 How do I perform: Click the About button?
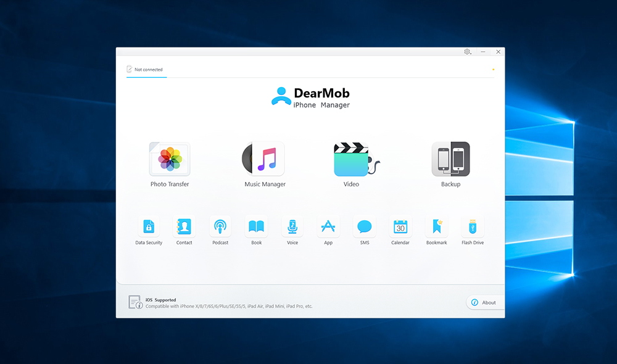point(485,302)
